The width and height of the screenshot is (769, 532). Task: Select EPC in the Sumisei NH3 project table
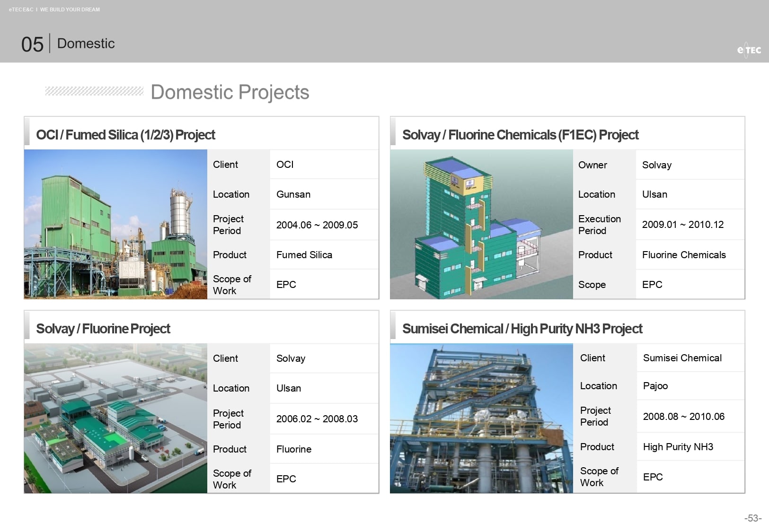[653, 477]
